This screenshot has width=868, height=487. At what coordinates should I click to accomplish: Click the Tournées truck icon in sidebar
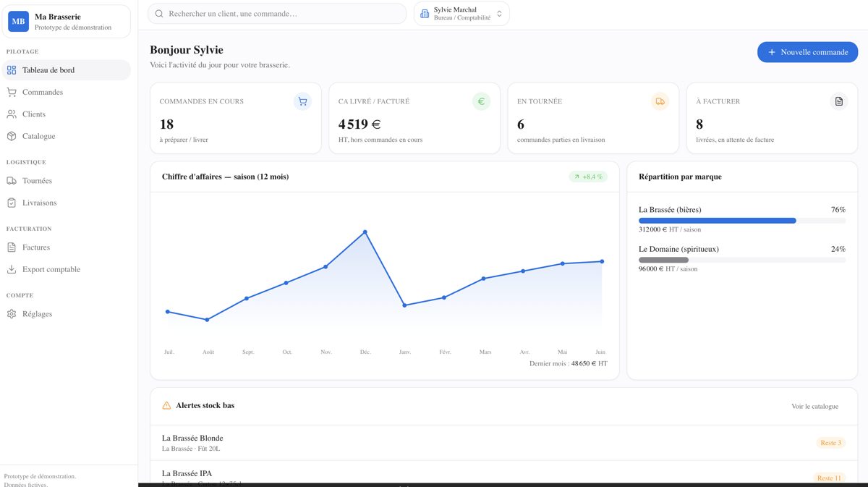(12, 181)
